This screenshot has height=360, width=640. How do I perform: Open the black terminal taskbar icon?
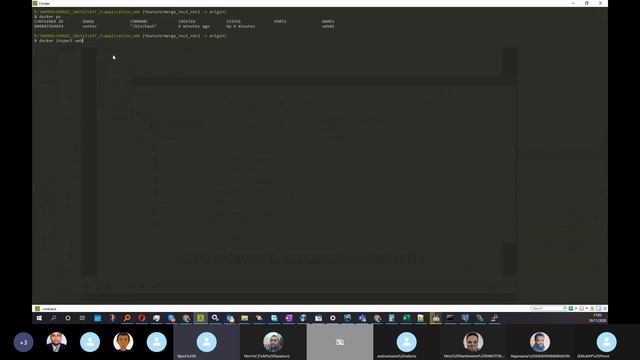pos(450,318)
